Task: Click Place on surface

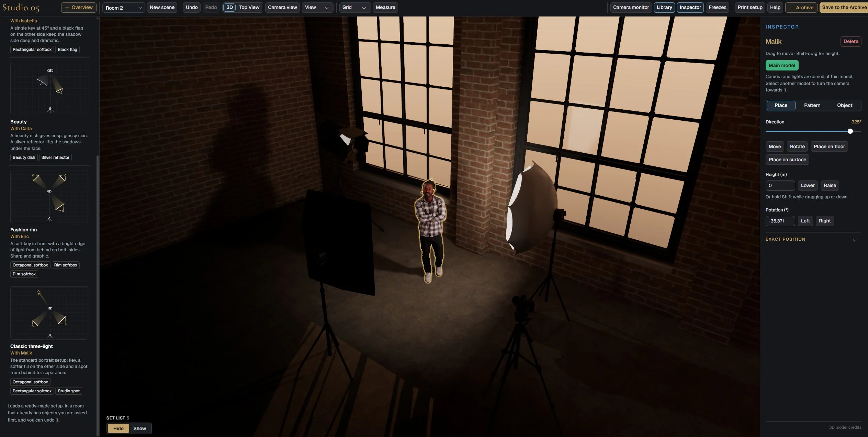Action: pos(787,160)
